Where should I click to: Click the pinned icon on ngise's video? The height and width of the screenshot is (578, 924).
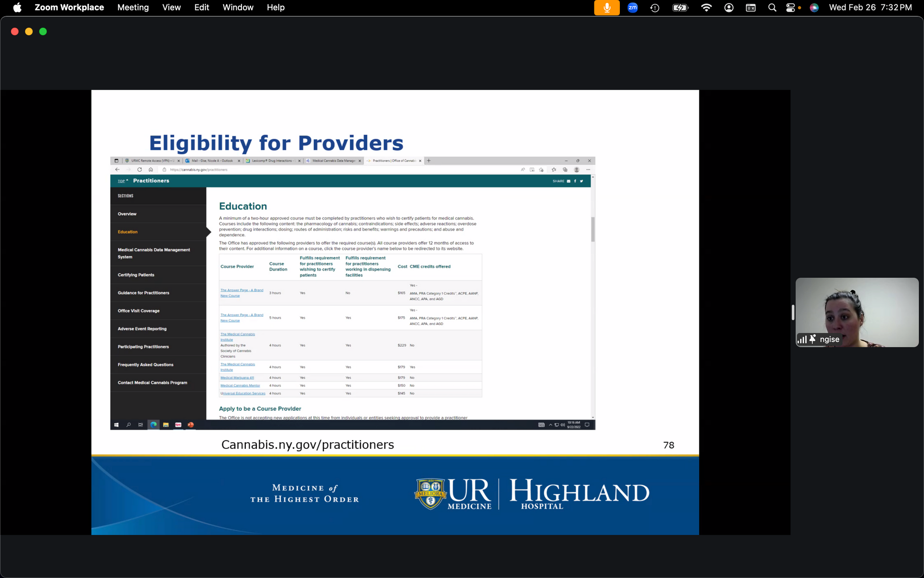click(813, 339)
